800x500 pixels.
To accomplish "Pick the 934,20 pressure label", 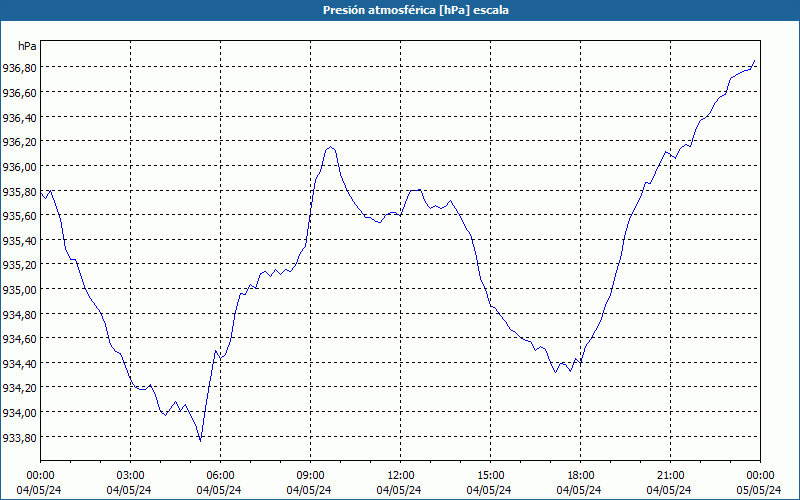I will tap(19, 388).
